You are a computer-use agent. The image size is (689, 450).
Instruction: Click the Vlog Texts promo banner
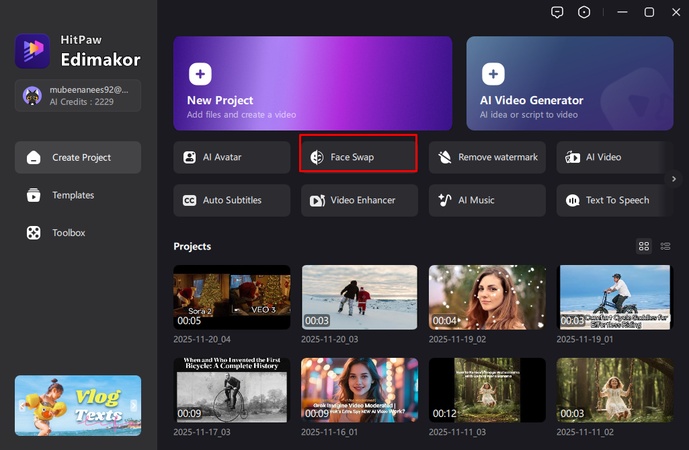78,405
